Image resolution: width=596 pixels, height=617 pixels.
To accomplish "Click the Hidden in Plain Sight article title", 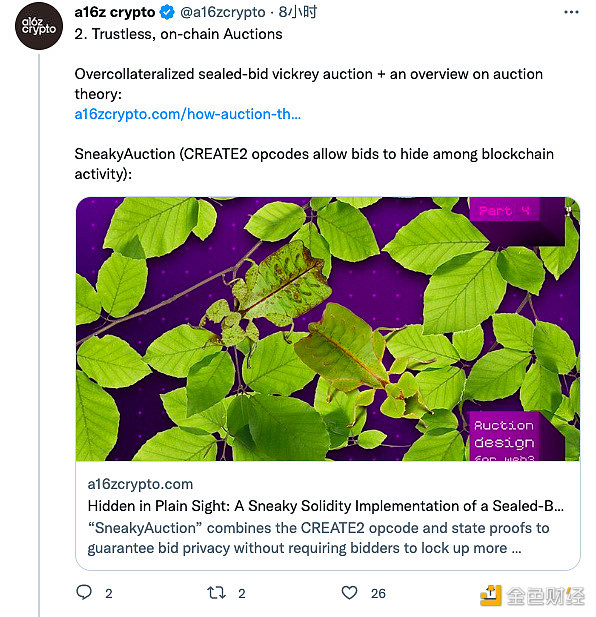I will coord(326,506).
